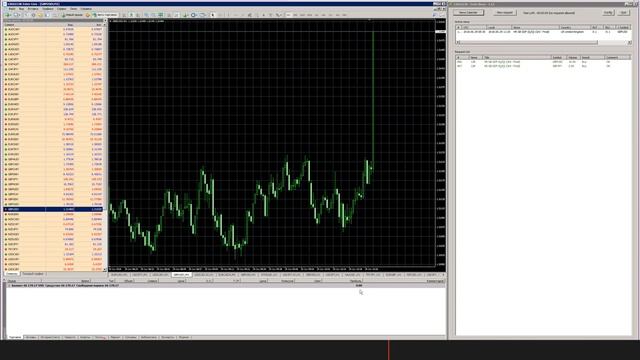Open the Сервис menu
640x360 pixels.
pos(61,9)
